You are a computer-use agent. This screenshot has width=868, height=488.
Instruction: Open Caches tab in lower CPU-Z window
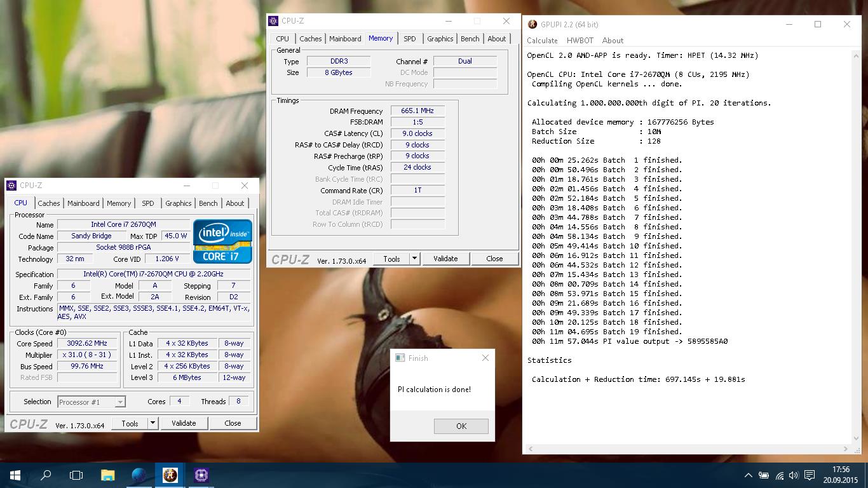(49, 203)
